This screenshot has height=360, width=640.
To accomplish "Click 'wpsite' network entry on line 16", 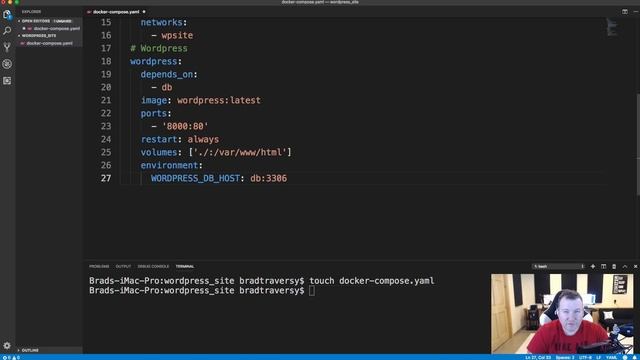I will pos(177,35).
